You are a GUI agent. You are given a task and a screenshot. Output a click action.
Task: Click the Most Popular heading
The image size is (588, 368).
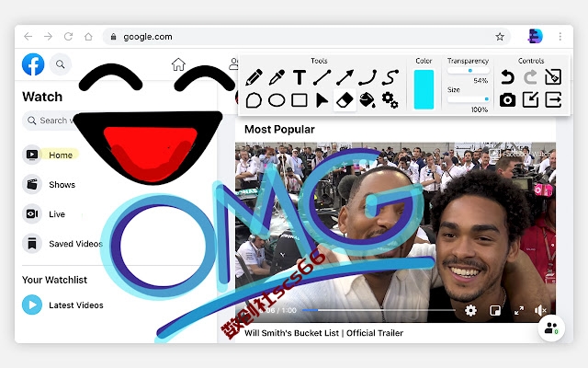279,130
